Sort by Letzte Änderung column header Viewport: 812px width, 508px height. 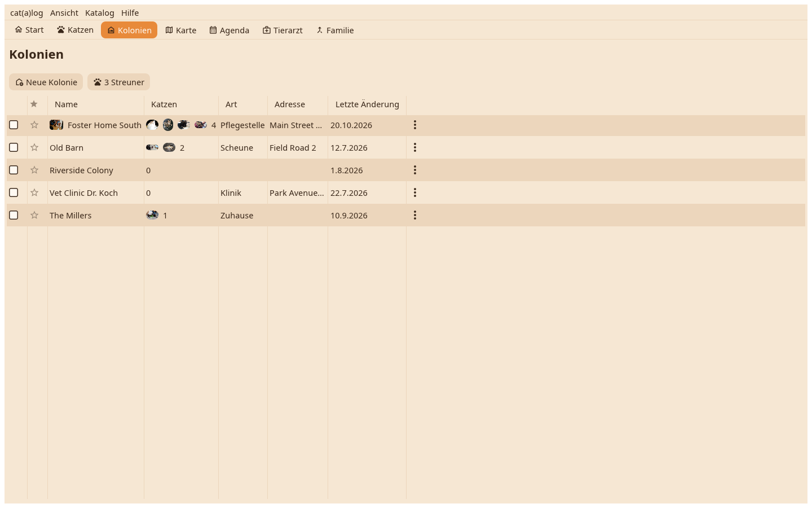(x=367, y=104)
